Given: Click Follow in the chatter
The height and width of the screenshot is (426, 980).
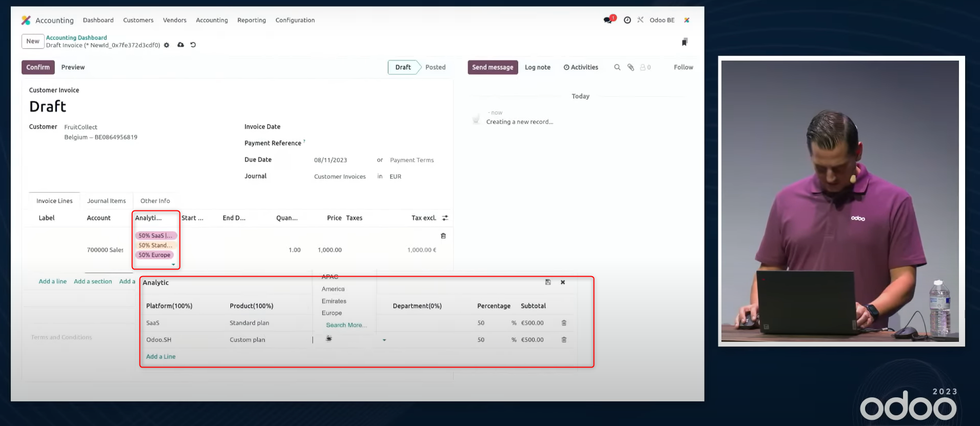Looking at the screenshot, I should pos(683,67).
